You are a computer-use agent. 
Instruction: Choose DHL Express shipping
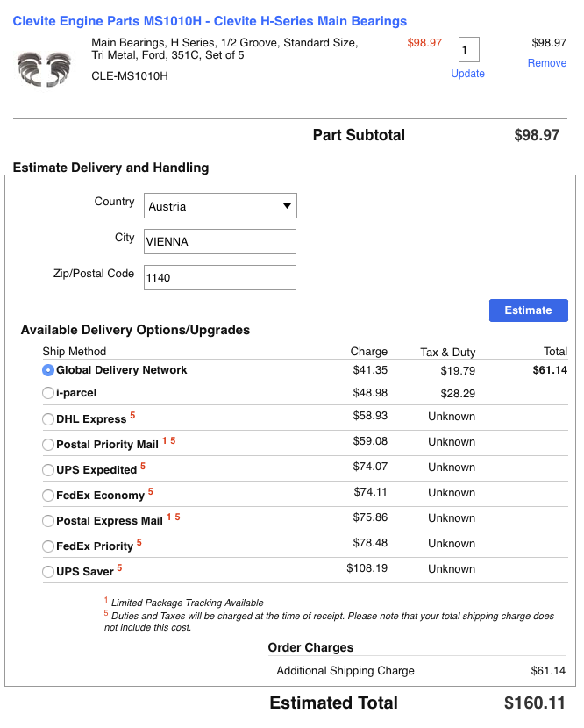coord(48,419)
